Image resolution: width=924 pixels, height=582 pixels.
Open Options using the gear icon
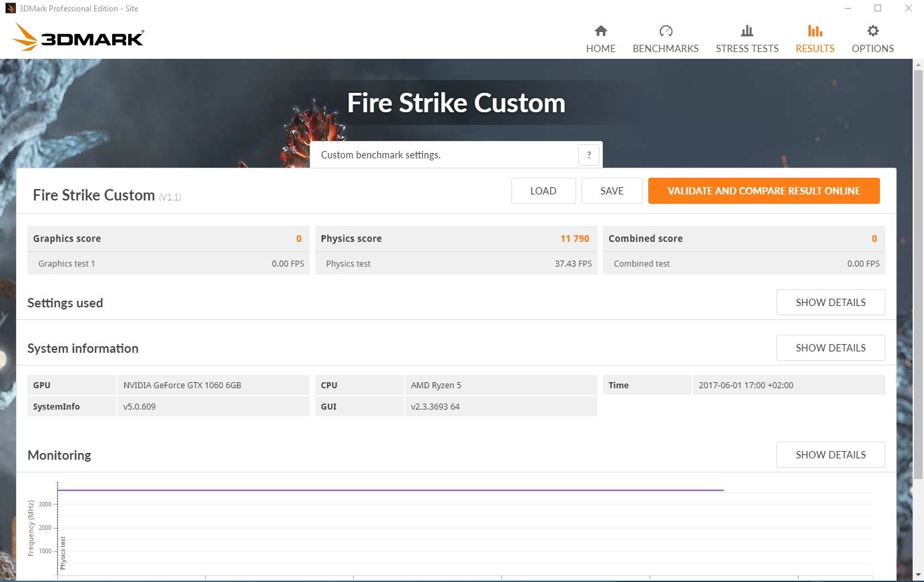(873, 31)
